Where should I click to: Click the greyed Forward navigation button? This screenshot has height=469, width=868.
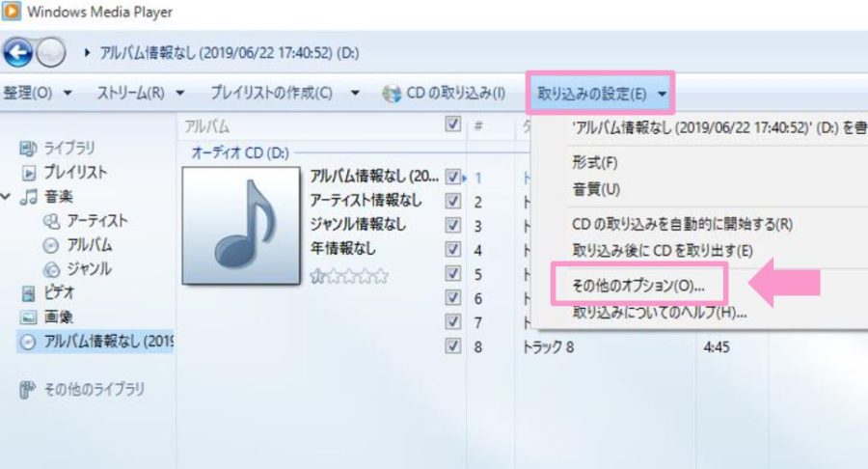51,53
